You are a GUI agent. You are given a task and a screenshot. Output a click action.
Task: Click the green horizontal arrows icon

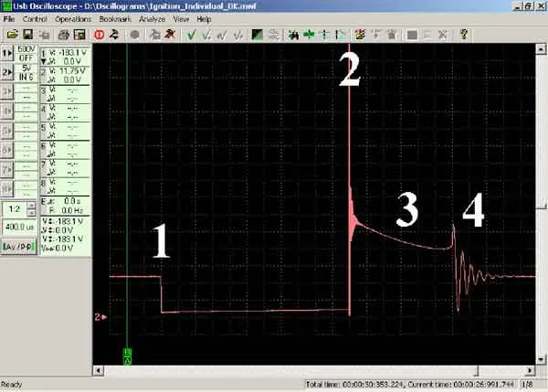point(309,35)
